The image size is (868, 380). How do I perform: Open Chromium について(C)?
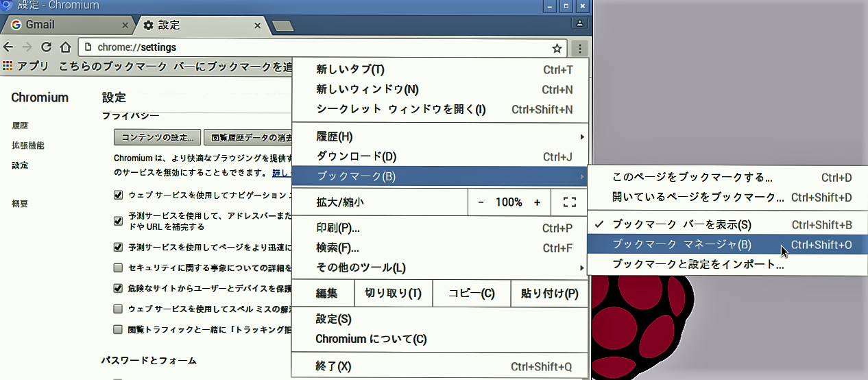click(x=440, y=339)
